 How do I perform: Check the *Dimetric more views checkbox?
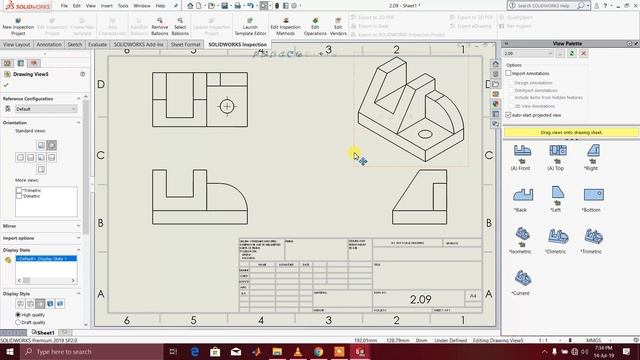tap(19, 196)
